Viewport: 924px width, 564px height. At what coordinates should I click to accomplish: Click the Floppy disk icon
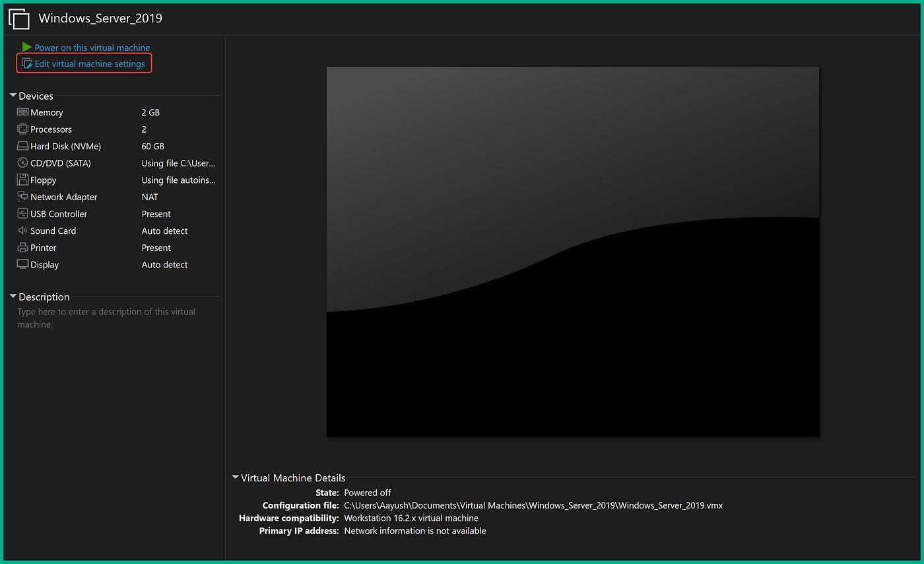22,180
